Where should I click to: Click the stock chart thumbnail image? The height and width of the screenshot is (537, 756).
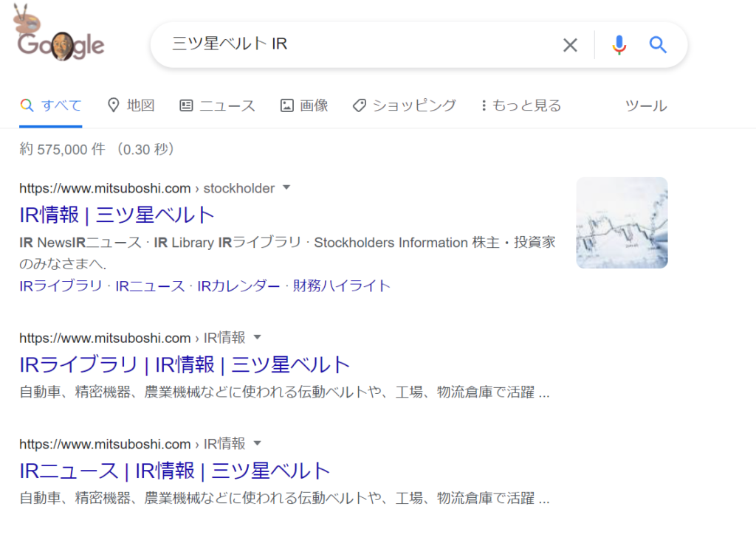[x=622, y=222]
